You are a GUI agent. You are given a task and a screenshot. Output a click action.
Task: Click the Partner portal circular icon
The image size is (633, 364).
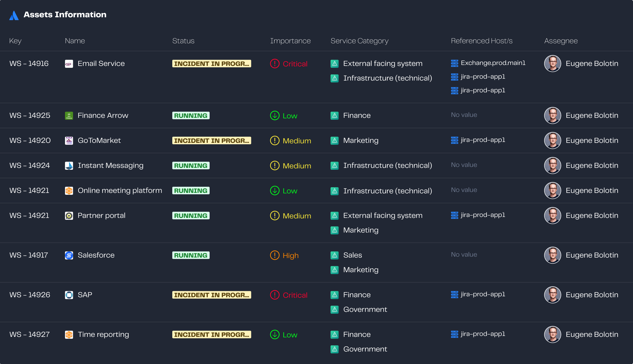click(69, 216)
